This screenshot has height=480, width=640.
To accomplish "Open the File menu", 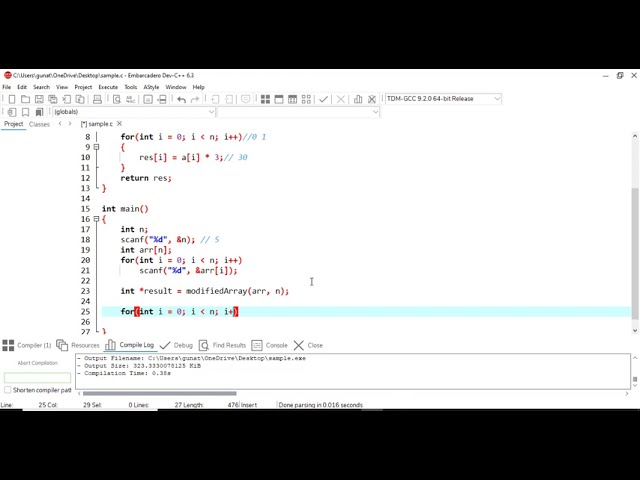I will [x=7, y=87].
